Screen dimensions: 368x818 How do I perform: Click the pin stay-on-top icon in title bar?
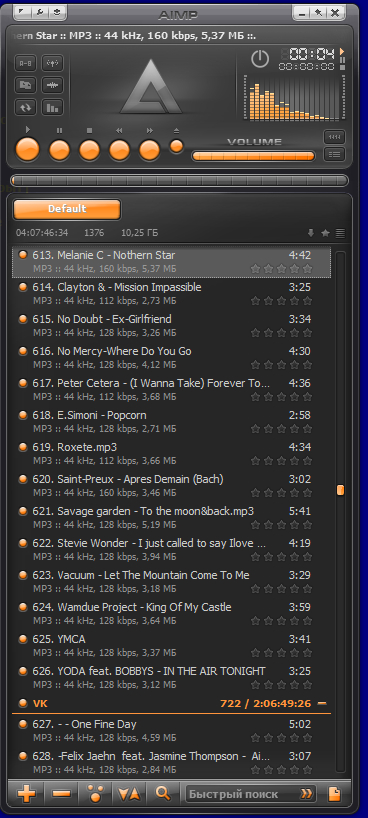(318, 12)
